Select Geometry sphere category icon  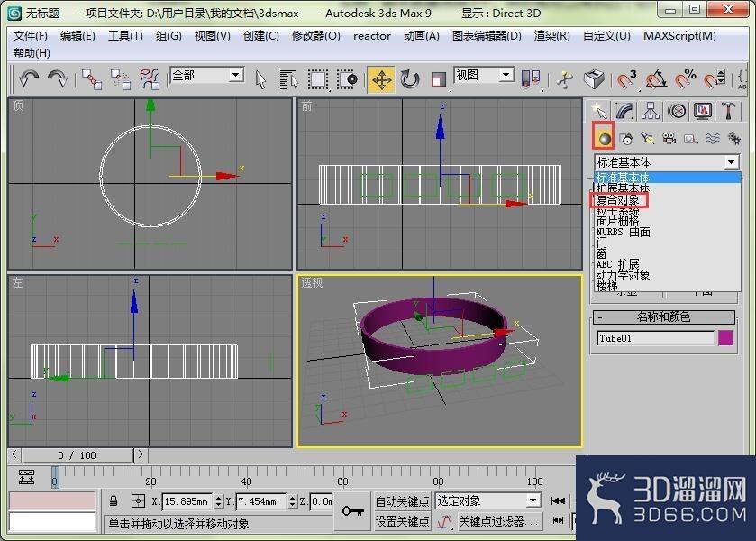click(604, 138)
